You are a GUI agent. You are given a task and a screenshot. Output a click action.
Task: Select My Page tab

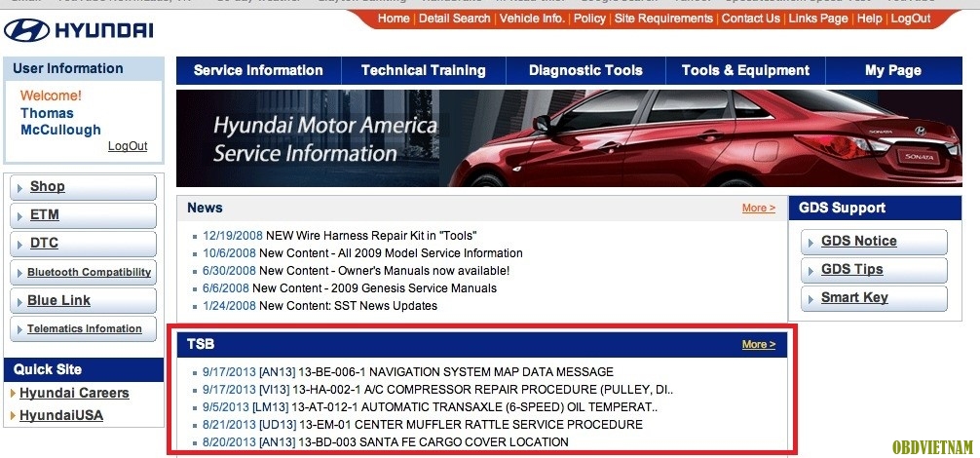(x=893, y=70)
